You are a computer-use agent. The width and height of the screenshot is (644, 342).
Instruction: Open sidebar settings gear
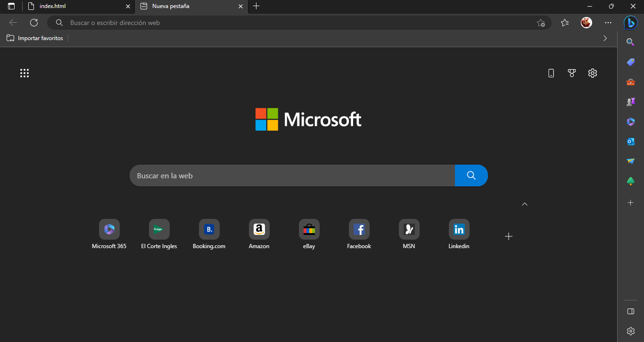[631, 331]
